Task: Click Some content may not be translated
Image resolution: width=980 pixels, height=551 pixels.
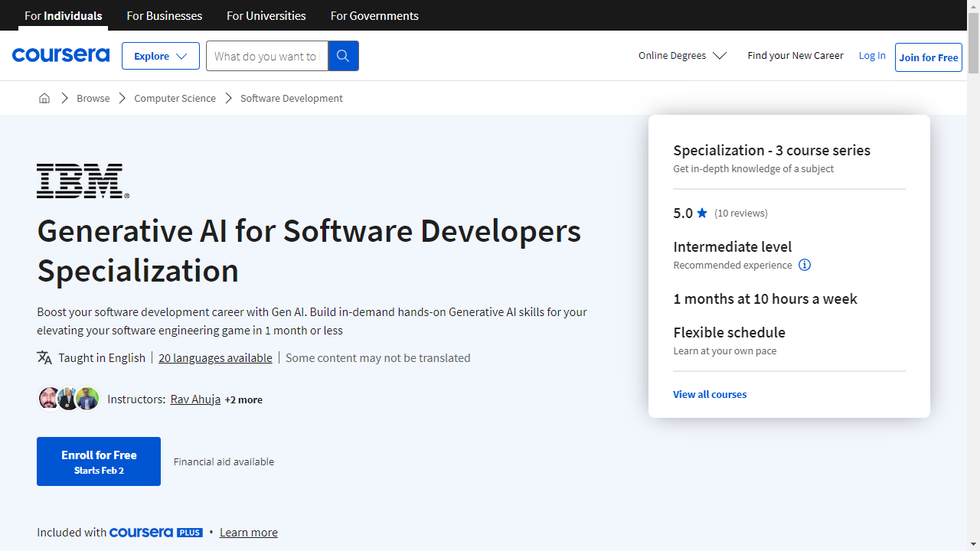Action: tap(378, 357)
